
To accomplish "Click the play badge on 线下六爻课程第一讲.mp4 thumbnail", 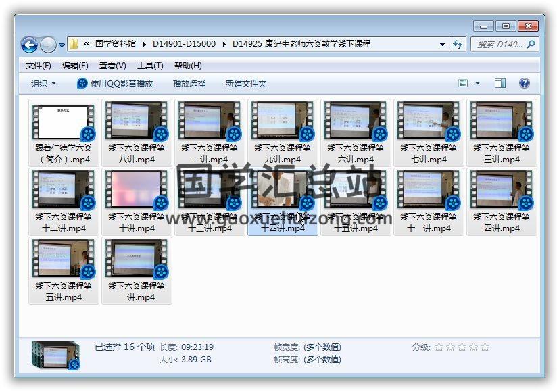I will pyautogui.click(x=160, y=272).
